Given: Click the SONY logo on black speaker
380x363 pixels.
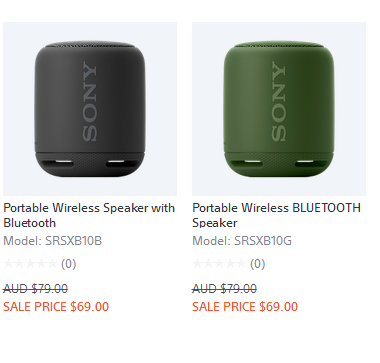Looking at the screenshot, I should [90, 101].
